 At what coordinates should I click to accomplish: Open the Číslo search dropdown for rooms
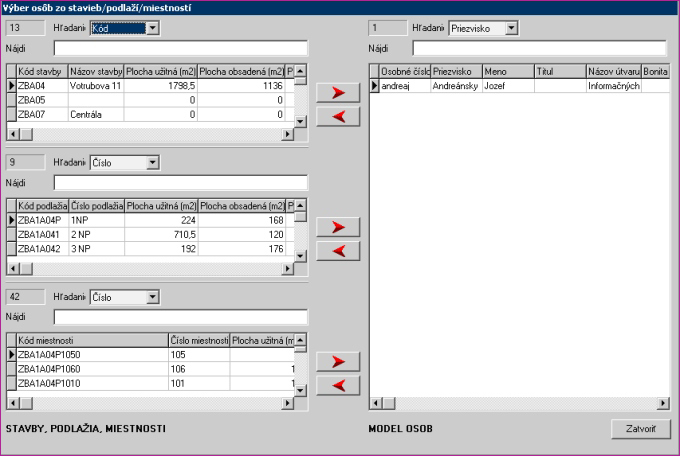coord(152,296)
